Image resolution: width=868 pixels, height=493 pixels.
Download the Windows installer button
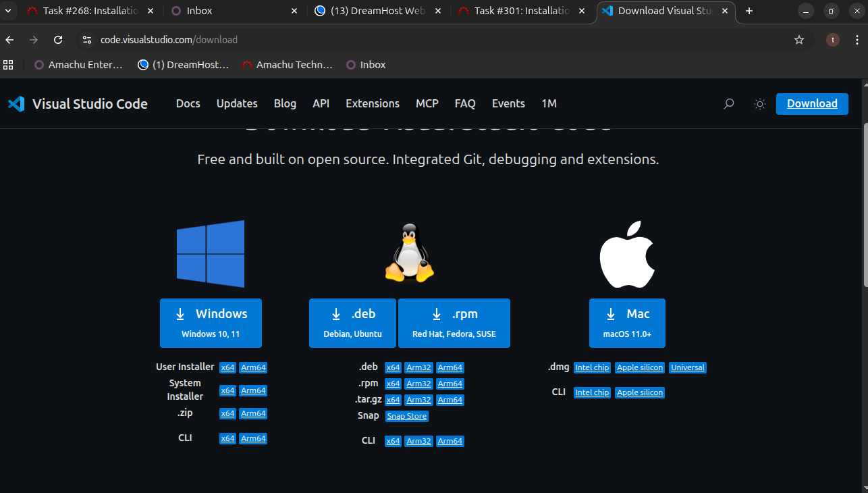[211, 323]
